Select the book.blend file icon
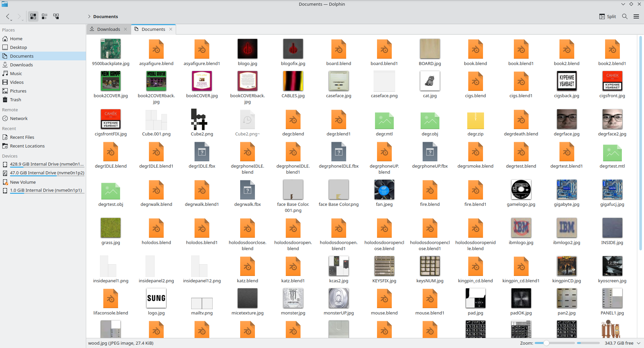The width and height of the screenshot is (644, 348). pos(475,49)
